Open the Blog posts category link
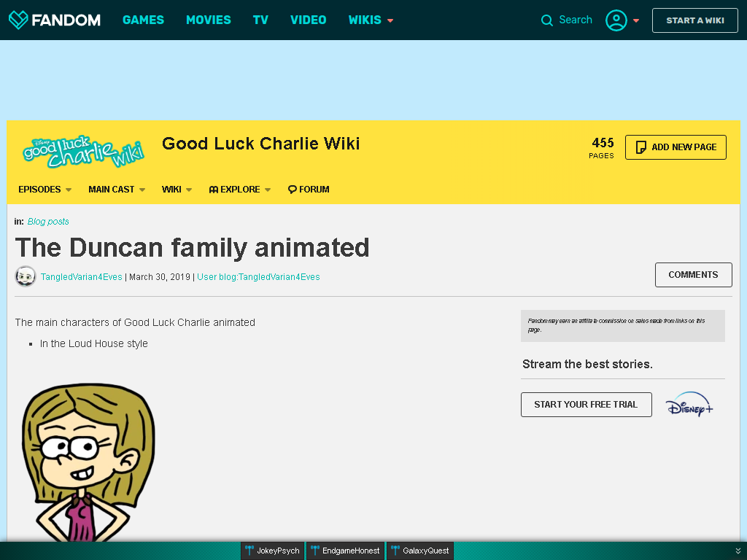Image resolution: width=747 pixels, height=560 pixels. 48,222
